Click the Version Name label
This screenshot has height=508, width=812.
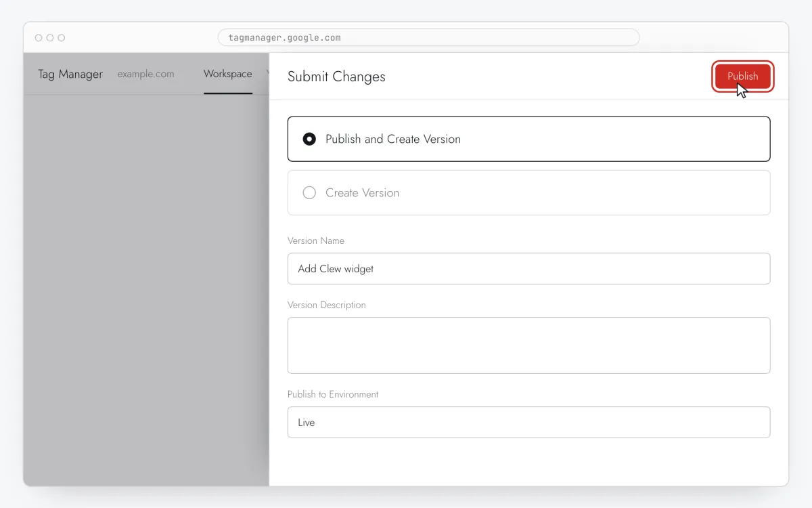[x=316, y=240]
